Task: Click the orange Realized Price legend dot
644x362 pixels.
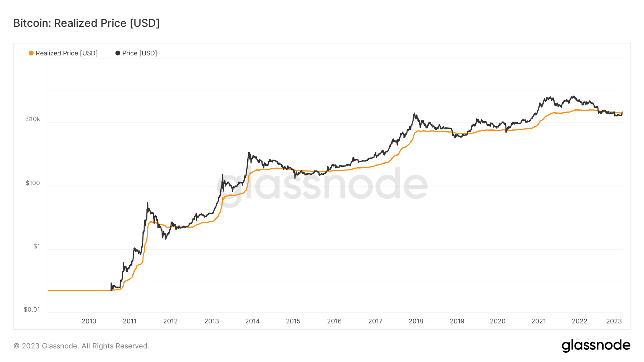Action: [x=31, y=53]
